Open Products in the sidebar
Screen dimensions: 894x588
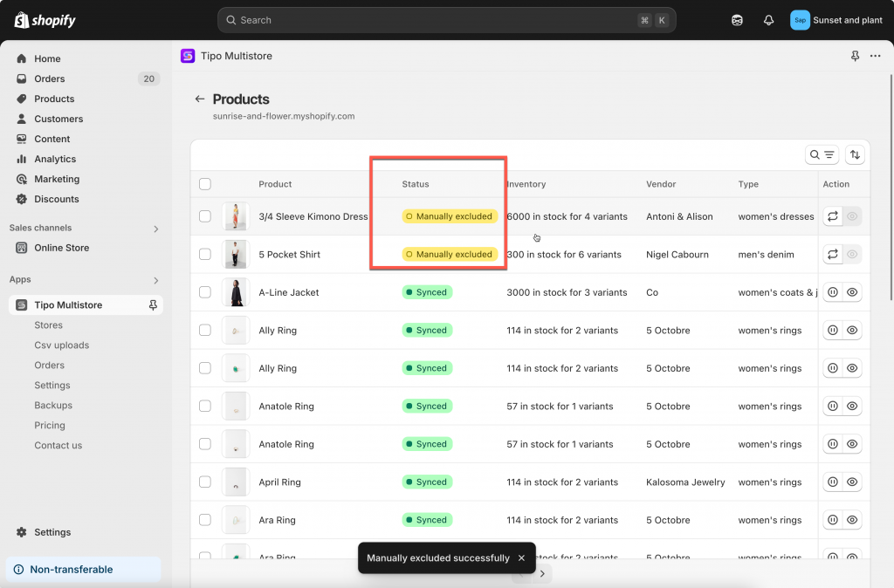(x=86, y=99)
